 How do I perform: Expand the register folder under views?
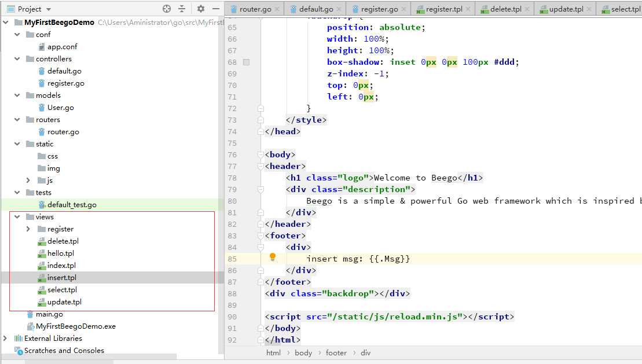tap(28, 229)
